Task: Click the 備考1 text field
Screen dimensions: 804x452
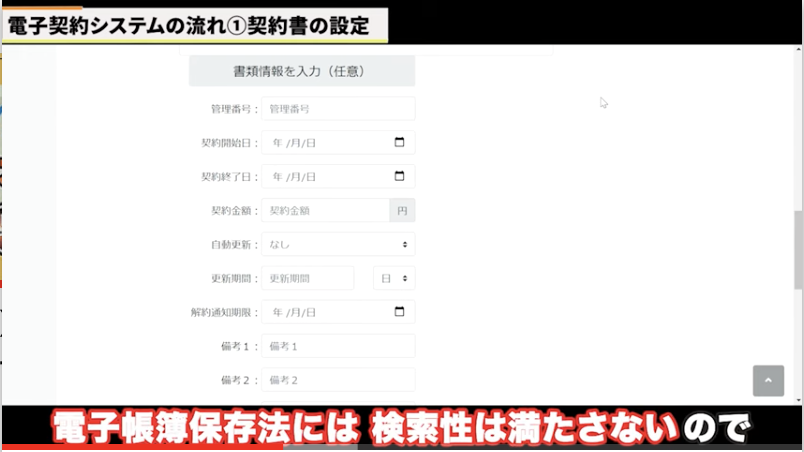Action: (338, 346)
